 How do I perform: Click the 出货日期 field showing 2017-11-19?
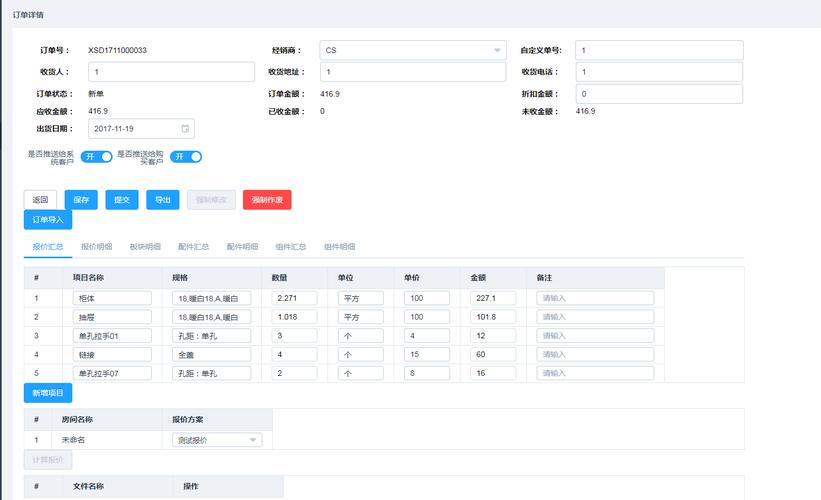(x=141, y=129)
